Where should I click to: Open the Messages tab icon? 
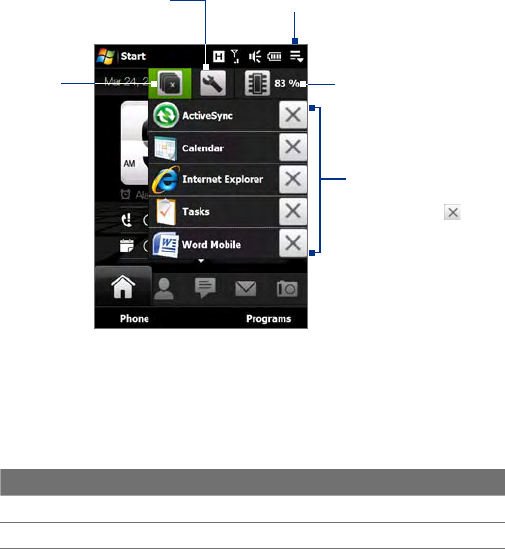pos(205,288)
